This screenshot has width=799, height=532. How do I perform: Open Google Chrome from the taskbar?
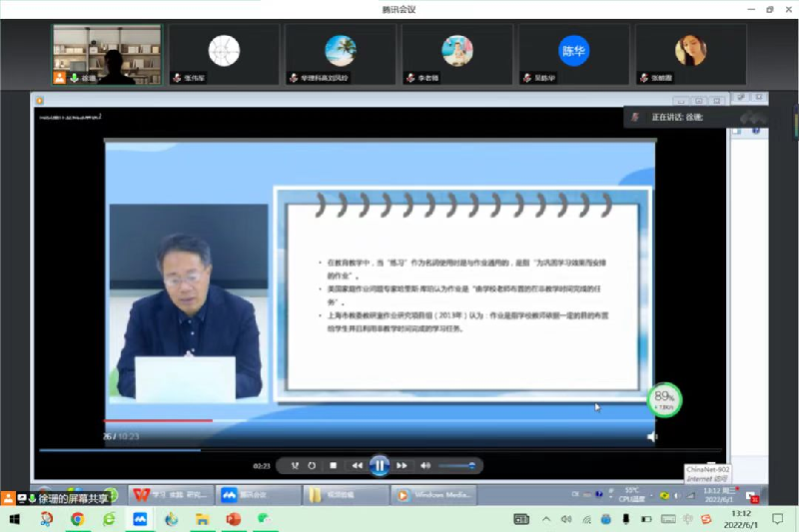coord(78,519)
